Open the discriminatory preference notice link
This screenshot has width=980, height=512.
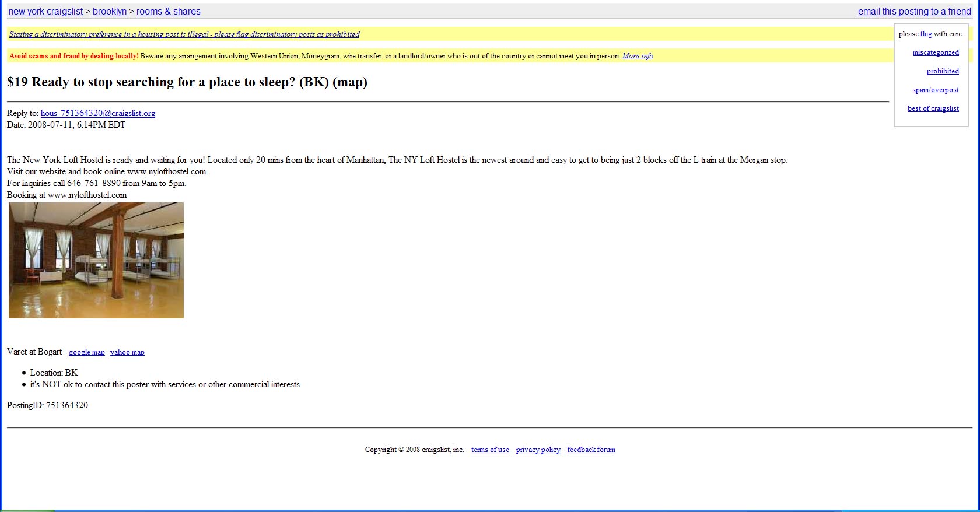184,34
